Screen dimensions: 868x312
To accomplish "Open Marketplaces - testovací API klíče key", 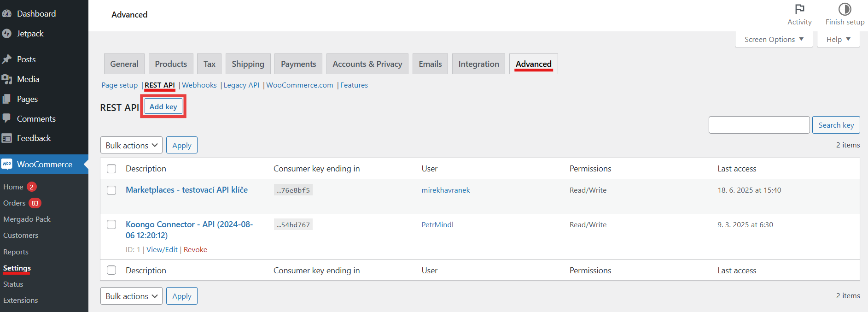I will [x=186, y=190].
